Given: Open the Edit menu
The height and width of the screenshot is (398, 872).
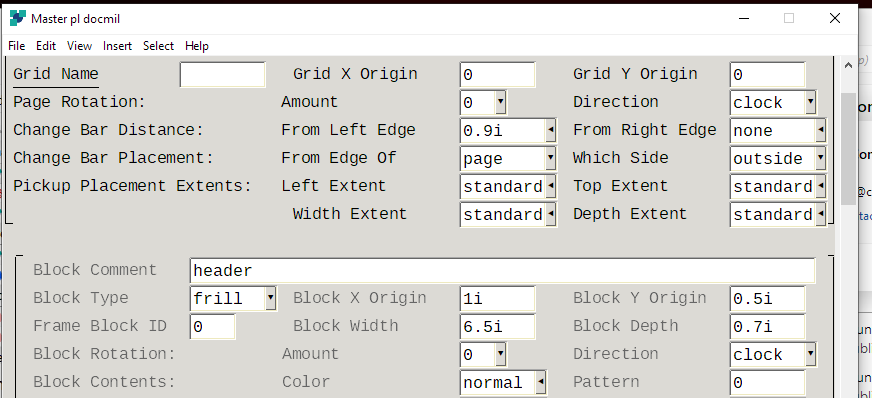Looking at the screenshot, I should [46, 46].
